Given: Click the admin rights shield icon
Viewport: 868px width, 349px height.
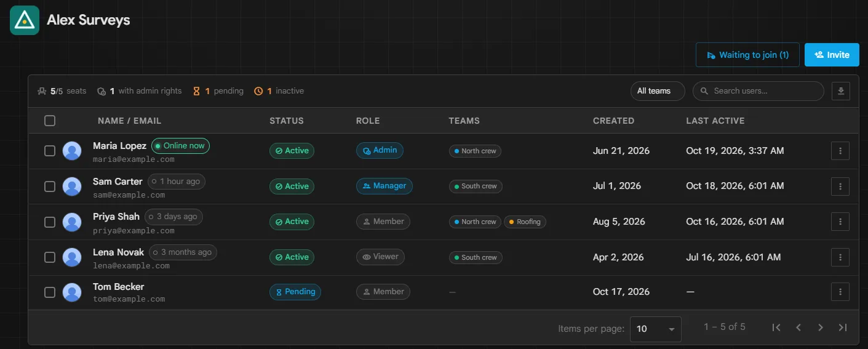Looking at the screenshot, I should tap(102, 91).
